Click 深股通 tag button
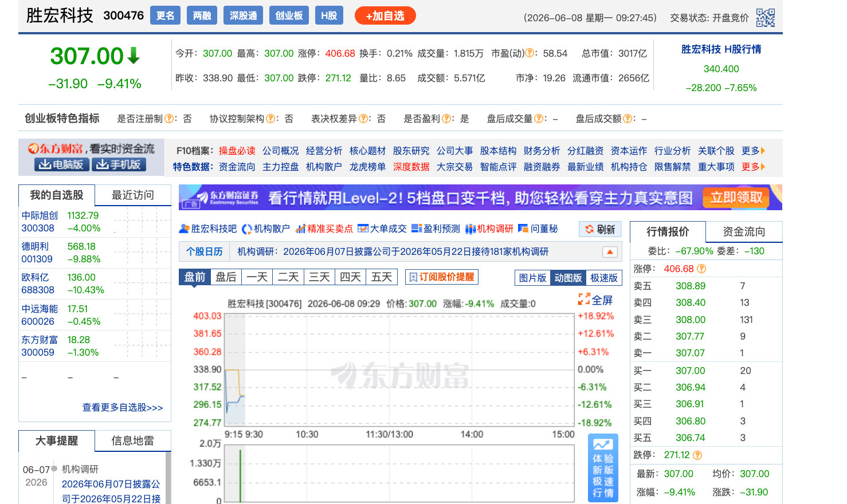847x504 pixels. 244,15
